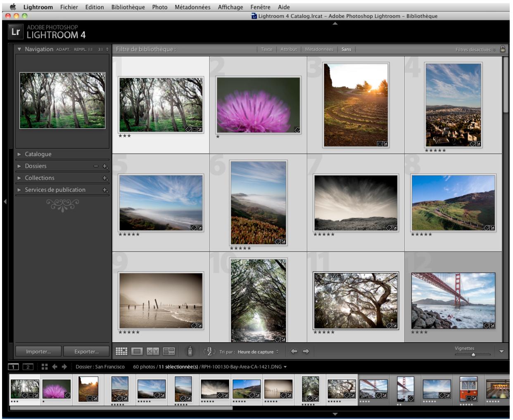The image size is (513, 420).
Task: Click the left arrow for previous photo
Action: [294, 351]
